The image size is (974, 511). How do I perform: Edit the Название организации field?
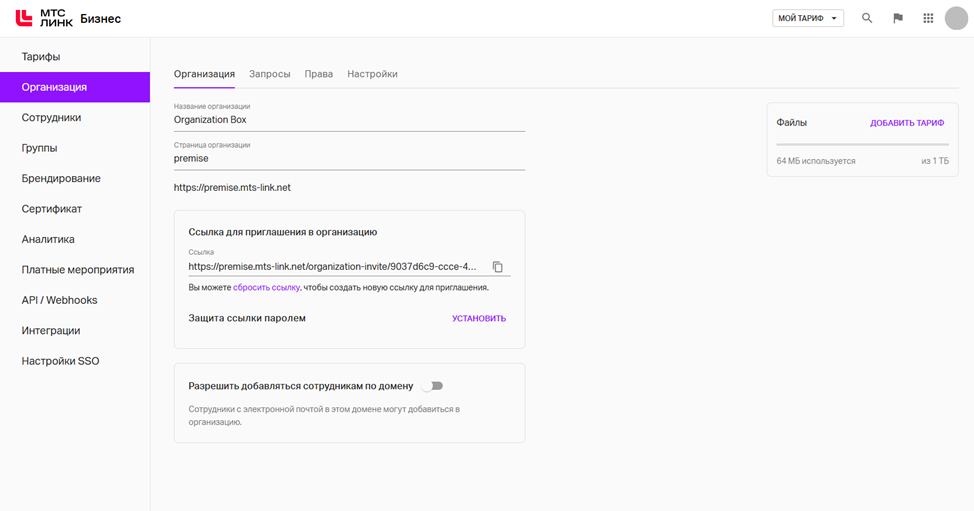click(349, 120)
